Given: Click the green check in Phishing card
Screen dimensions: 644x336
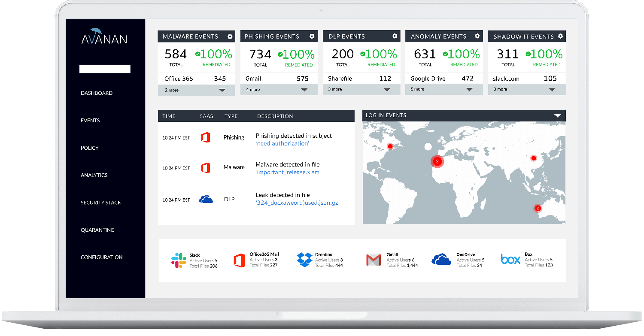Looking at the screenshot, I should point(280,54).
